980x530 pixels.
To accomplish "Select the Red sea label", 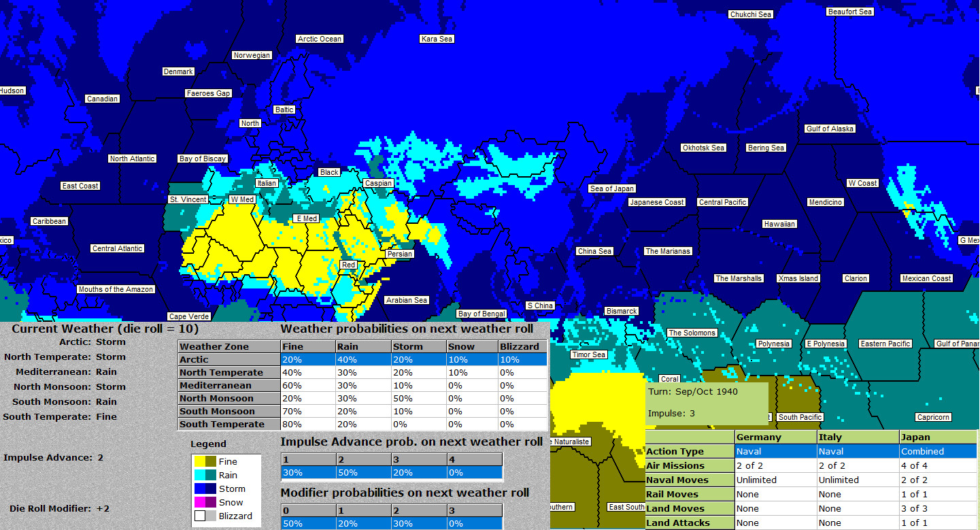I will (348, 265).
